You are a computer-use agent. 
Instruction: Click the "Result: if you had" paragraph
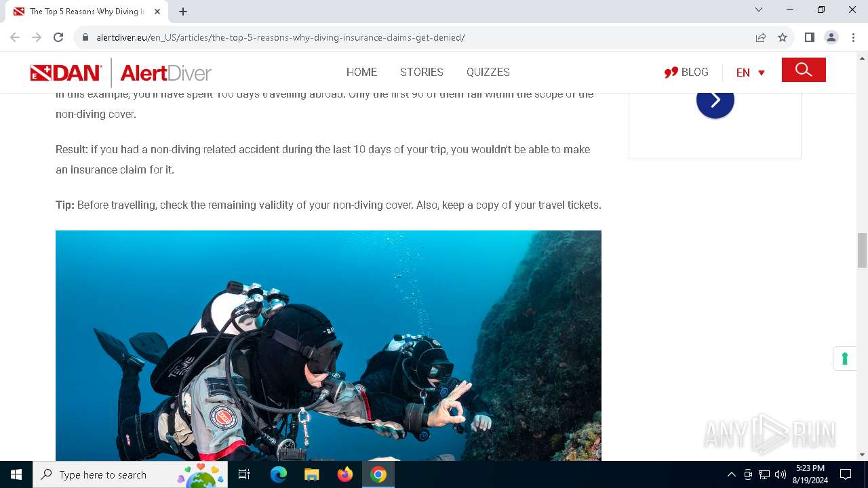[323, 159]
